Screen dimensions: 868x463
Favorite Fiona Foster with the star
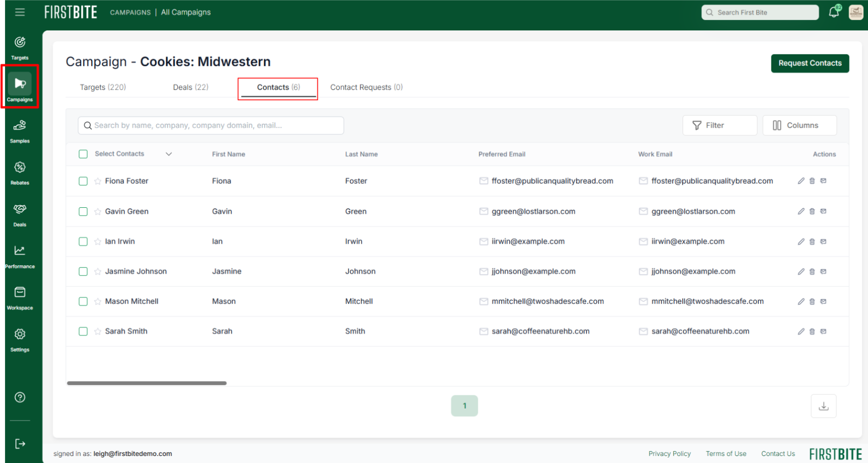(x=98, y=181)
